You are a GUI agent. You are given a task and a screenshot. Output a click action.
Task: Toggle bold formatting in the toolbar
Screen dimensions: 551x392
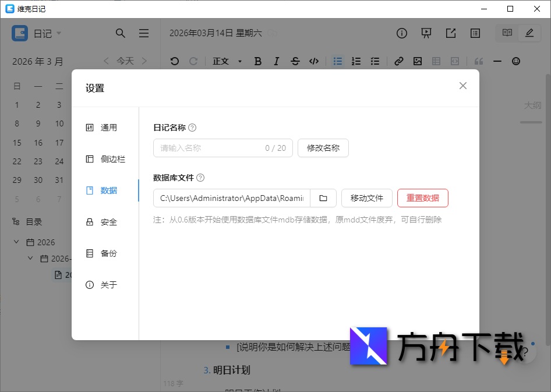click(x=257, y=61)
